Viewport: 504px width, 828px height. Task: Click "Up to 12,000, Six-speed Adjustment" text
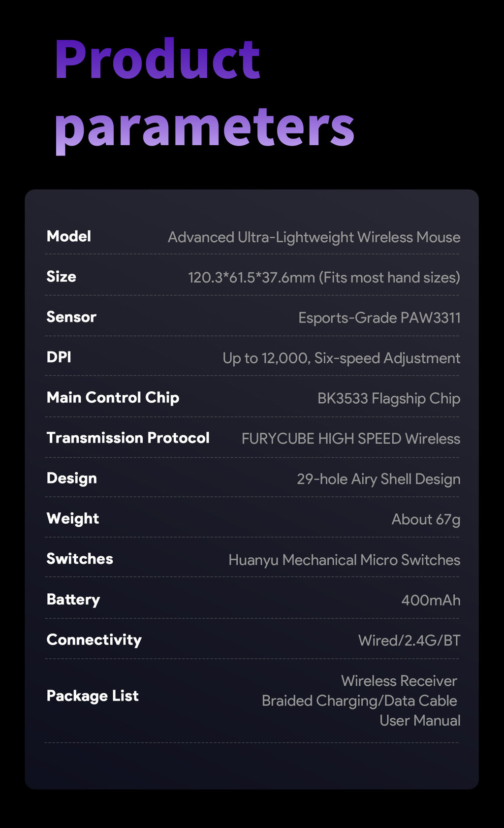point(341,358)
